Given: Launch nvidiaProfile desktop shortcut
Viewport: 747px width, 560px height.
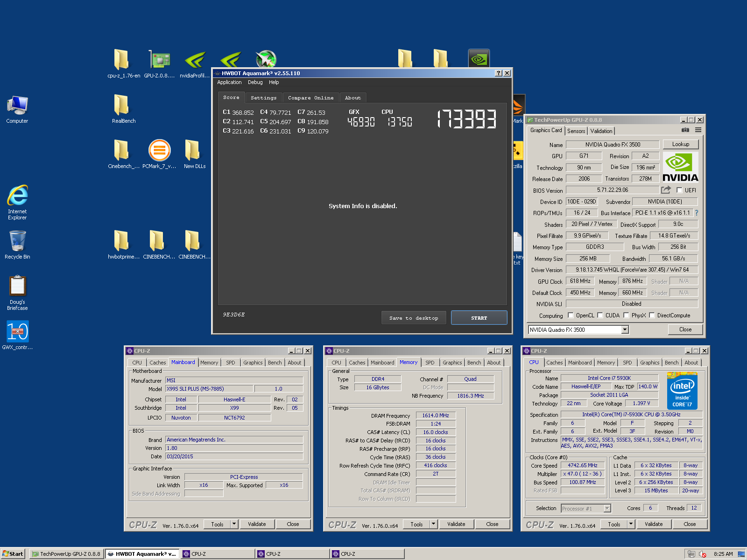Looking at the screenshot, I should (x=195, y=63).
